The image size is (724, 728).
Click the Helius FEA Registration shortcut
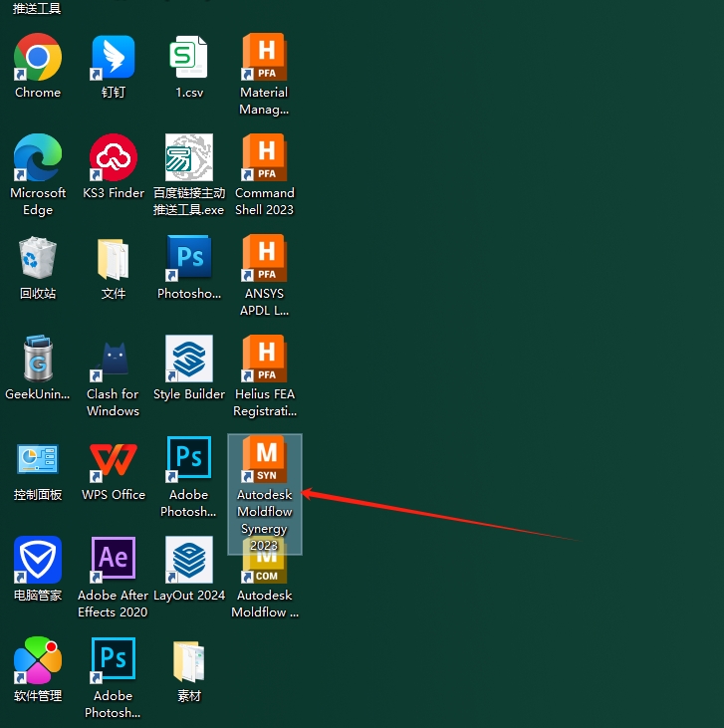(265, 360)
